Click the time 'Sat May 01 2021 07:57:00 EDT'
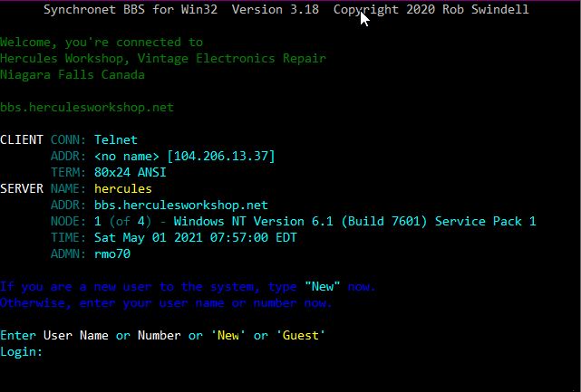The image size is (581, 392). click(x=195, y=237)
